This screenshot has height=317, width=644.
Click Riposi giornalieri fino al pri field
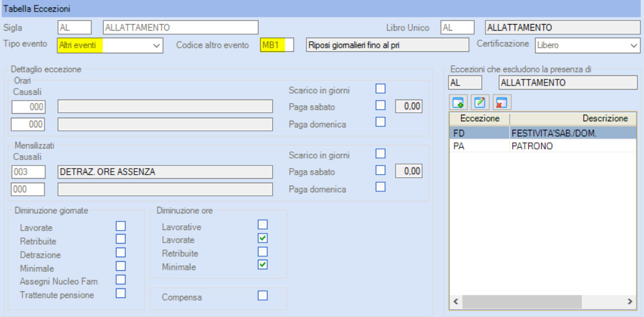point(388,45)
